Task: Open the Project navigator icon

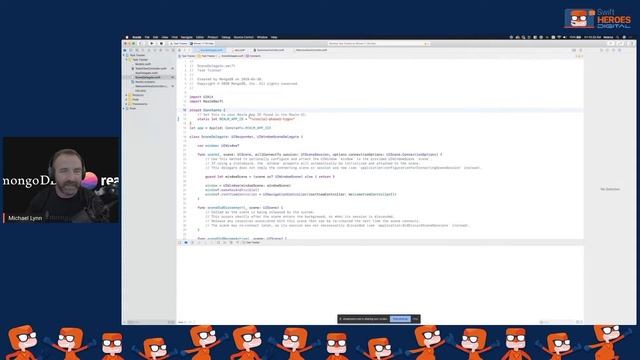Action: coord(124,50)
